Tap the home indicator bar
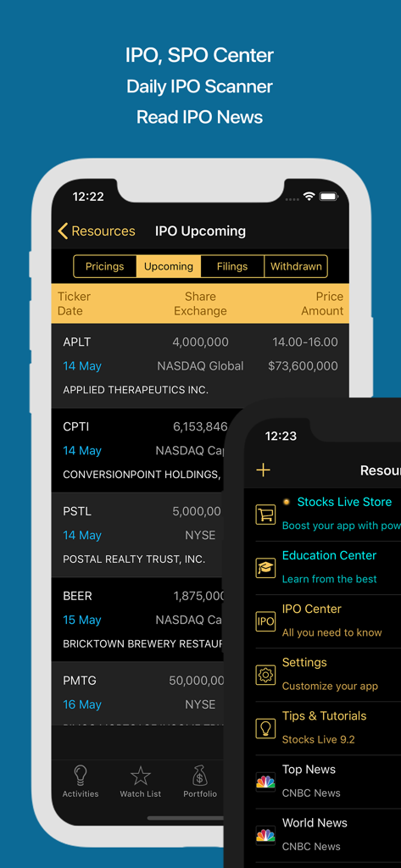401x868 pixels. (186, 818)
